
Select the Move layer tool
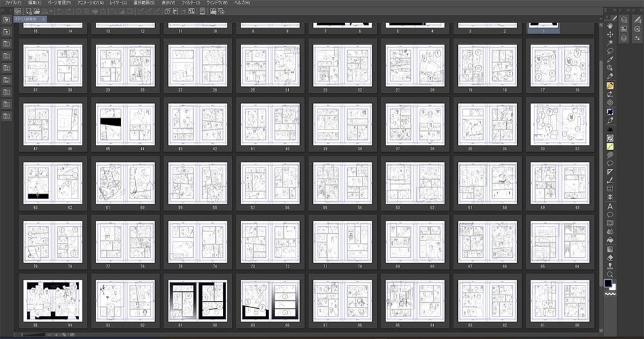610,34
